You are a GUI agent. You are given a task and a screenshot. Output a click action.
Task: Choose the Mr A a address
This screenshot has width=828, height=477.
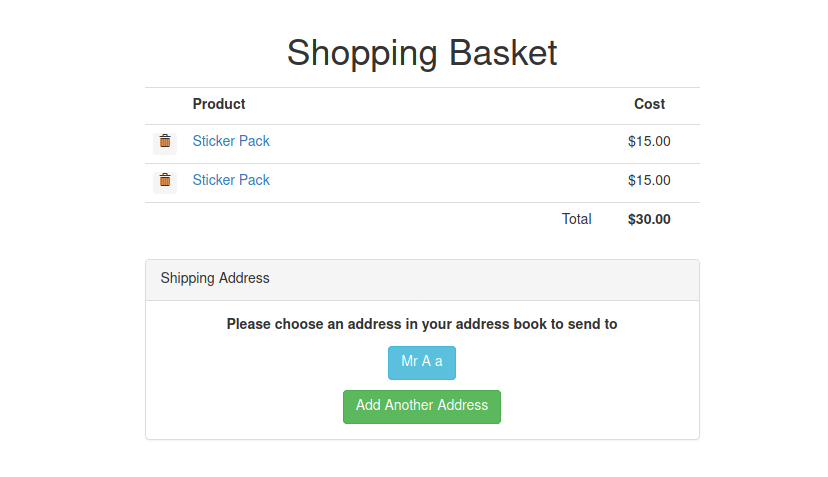tap(422, 362)
